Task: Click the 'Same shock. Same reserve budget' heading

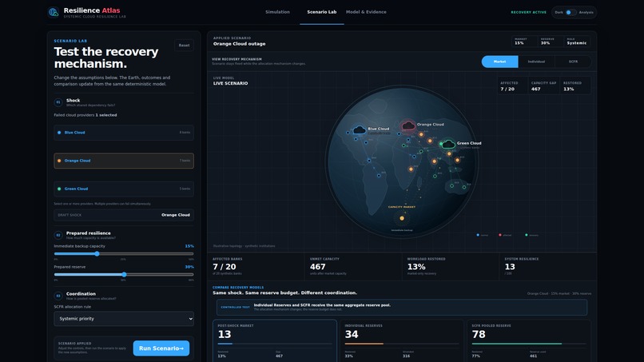Action: coord(284,293)
